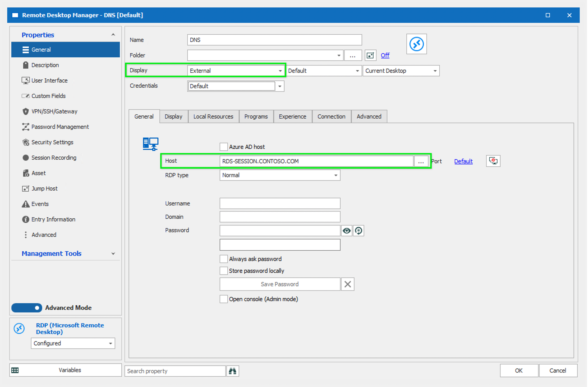Open the RDP type dropdown

(336, 175)
